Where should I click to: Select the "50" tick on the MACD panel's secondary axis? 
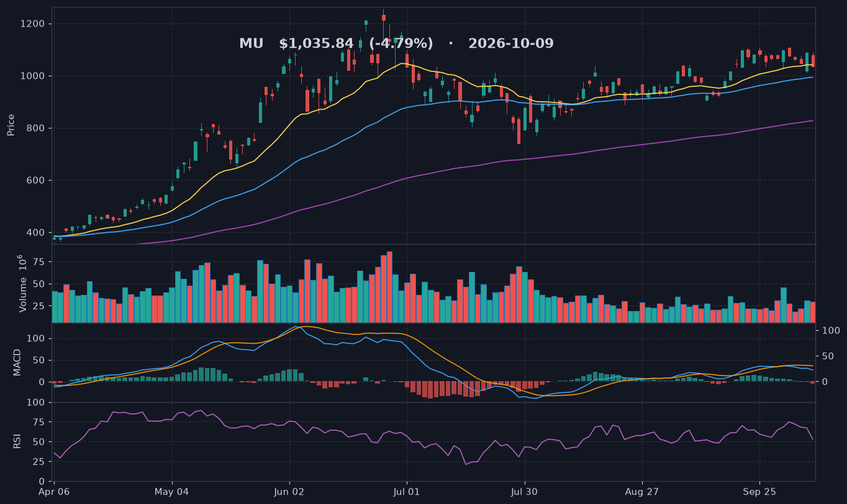click(828, 356)
